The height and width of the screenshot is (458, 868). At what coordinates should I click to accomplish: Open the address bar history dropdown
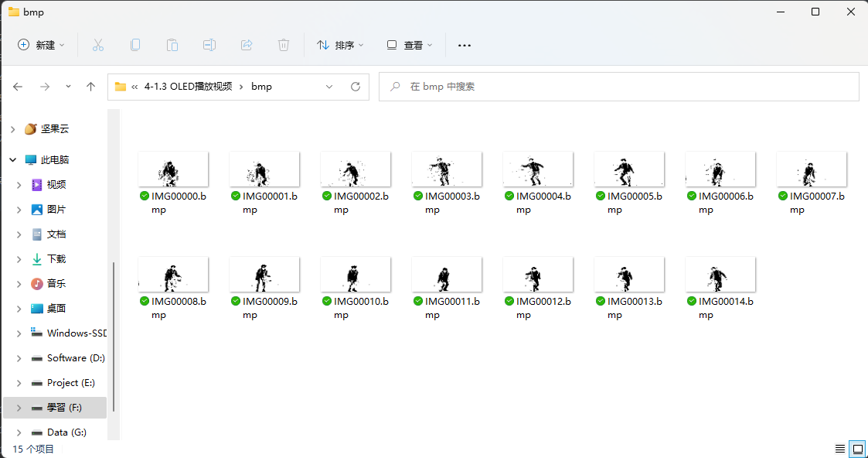[x=329, y=87]
